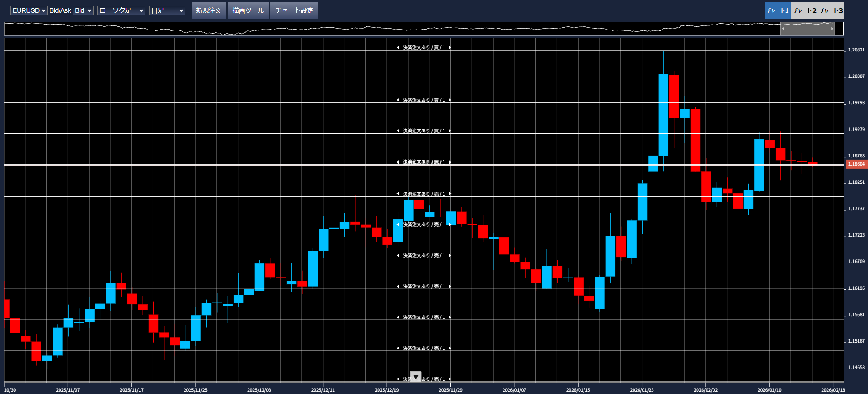
Task: Click right arrow of topmost 買 order label
Action: coord(450,47)
